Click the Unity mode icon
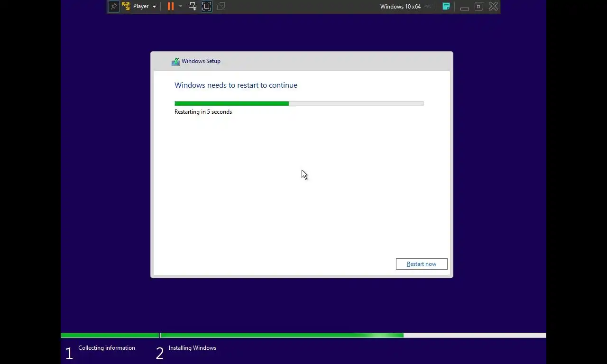The height and width of the screenshot is (364, 607). click(x=221, y=6)
